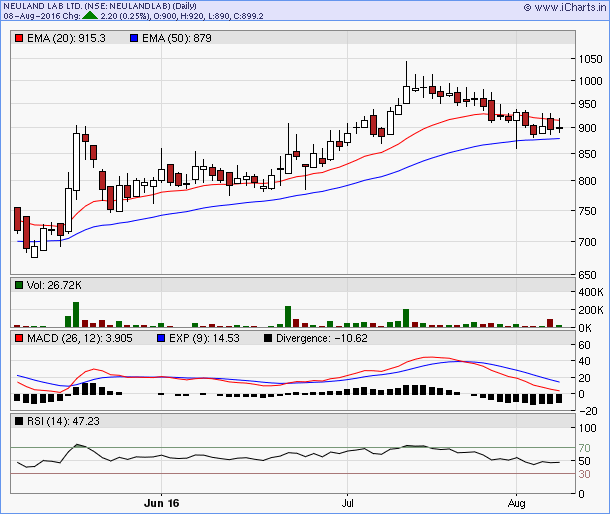This screenshot has width=610, height=514.
Task: Click the O:900, H:920, L:890, C:899.2 values
Action: coord(208,16)
